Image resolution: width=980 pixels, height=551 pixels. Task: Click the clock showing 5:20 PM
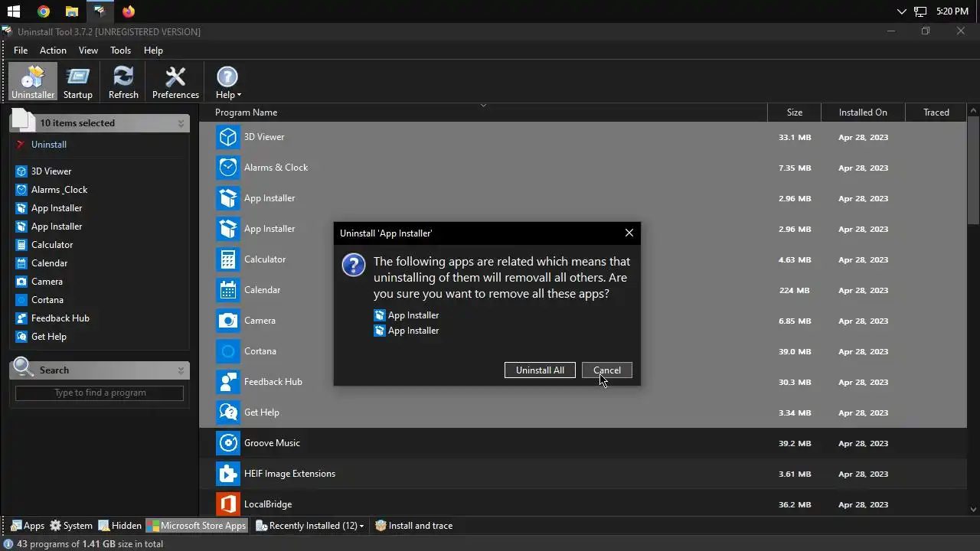(x=952, y=11)
